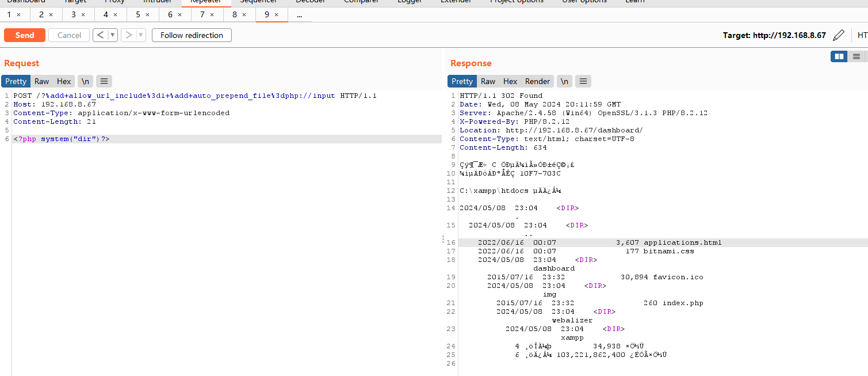The image size is (868, 376).
Task: Select Pretty view in Request panel
Action: (16, 81)
